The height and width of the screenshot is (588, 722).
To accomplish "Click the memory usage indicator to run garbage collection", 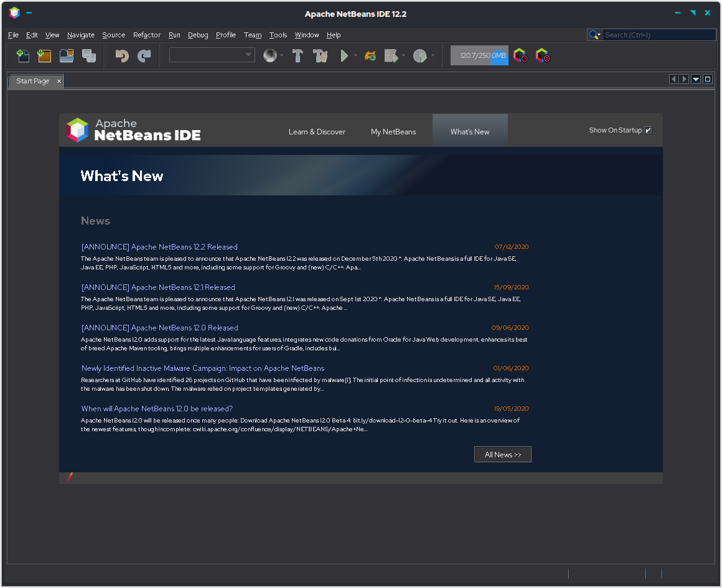I will pyautogui.click(x=479, y=55).
